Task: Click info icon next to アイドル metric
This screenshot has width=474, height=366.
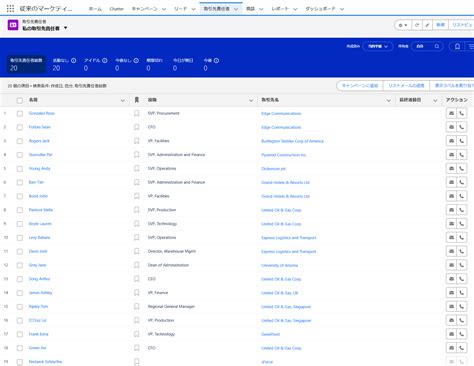Action: pyautogui.click(x=105, y=60)
